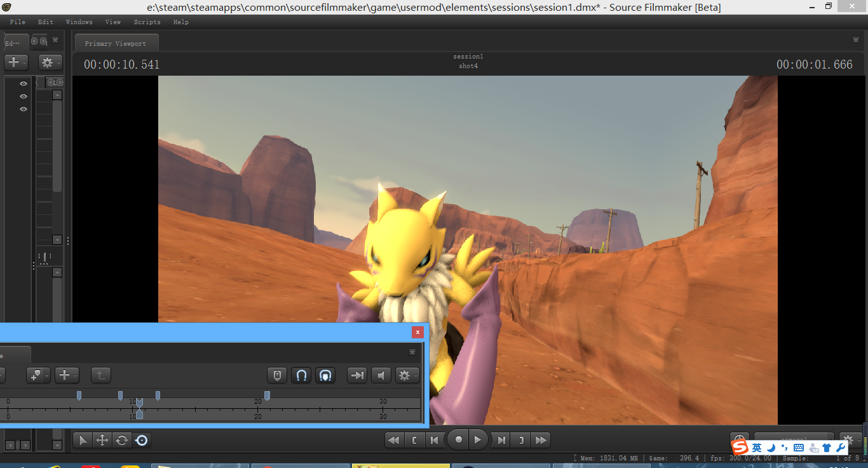This screenshot has width=868, height=468.
Task: Open the plus dropdown in left panel
Action: pyautogui.click(x=16, y=62)
